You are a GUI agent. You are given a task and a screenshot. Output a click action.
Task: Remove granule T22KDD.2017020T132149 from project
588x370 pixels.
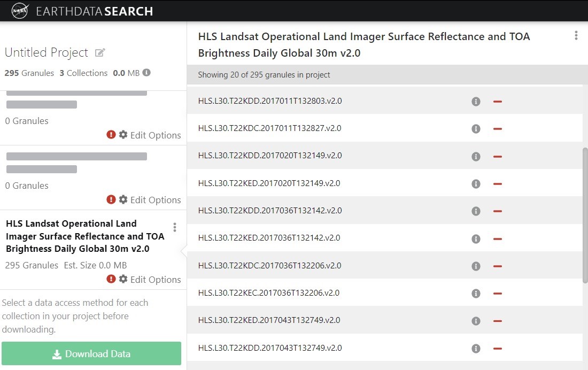(498, 157)
